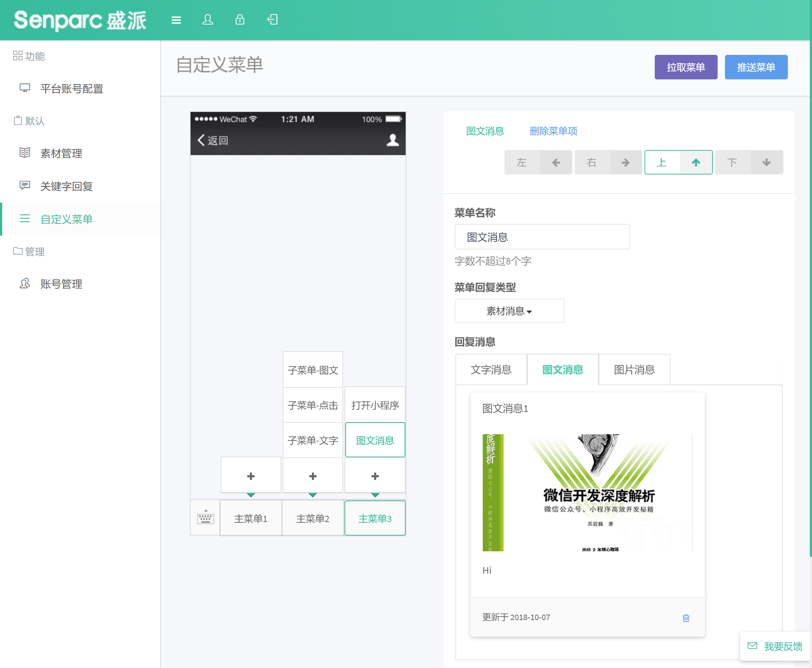Click the keyboard icon in phone preview

click(x=206, y=518)
